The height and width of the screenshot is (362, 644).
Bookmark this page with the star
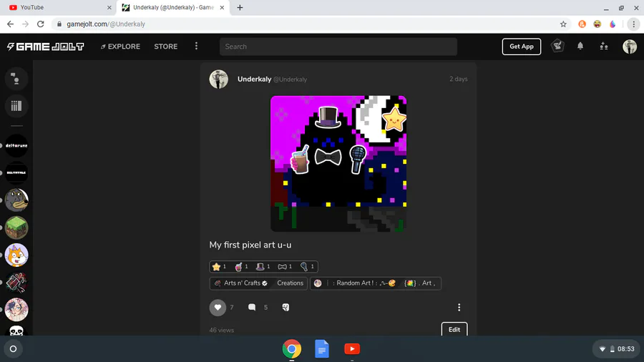coord(563,24)
